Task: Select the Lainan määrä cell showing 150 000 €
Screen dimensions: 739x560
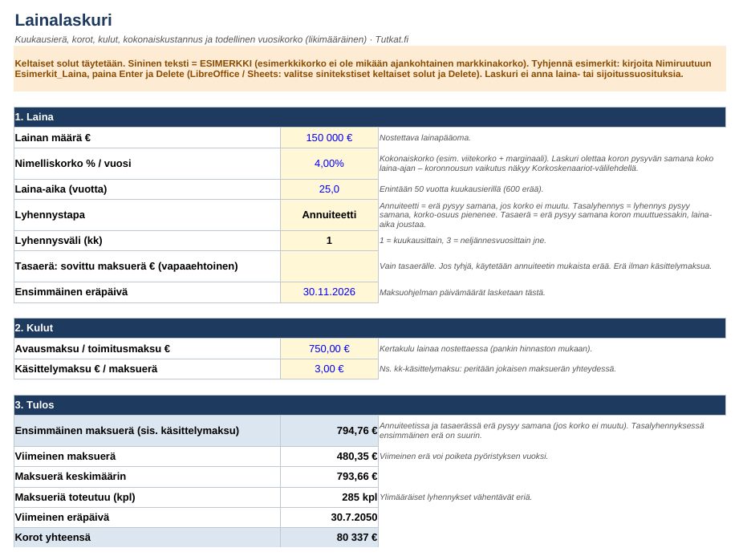Action: coord(329,138)
